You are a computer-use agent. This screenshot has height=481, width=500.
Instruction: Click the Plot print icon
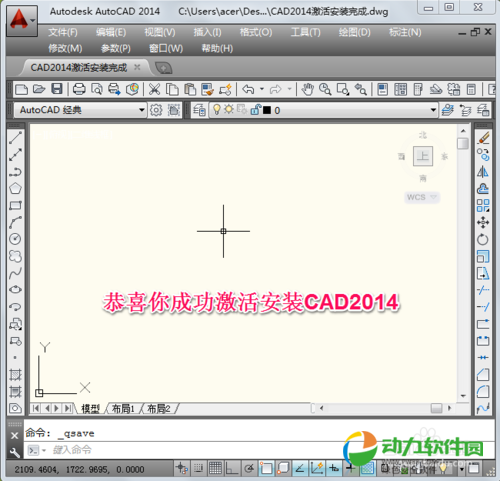pyautogui.click(x=79, y=89)
